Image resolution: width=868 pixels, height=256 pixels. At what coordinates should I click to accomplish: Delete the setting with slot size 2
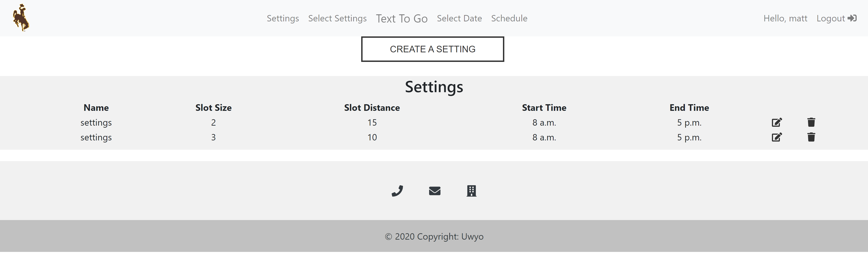point(811,122)
